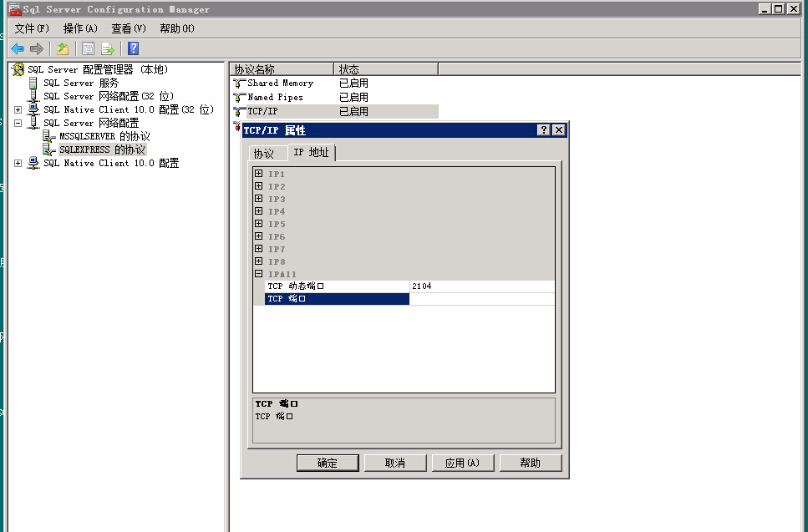Select the TCP 端口 property row label
Image resolution: width=808 pixels, height=532 pixels.
337,299
